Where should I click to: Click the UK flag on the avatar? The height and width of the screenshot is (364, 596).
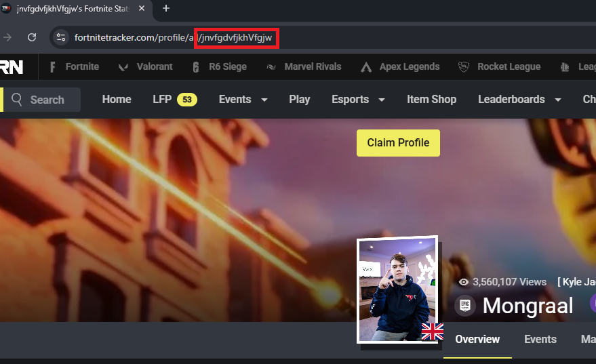(433, 331)
